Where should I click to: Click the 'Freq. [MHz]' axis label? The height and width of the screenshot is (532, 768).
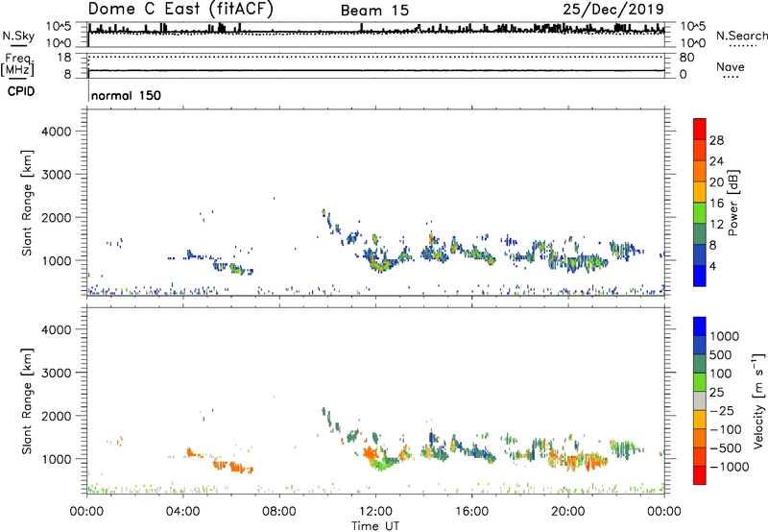pos(17,64)
